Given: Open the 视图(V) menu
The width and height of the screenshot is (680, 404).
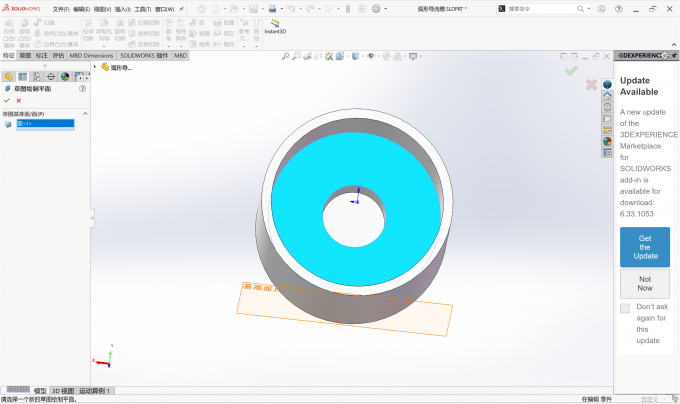Looking at the screenshot, I should (102, 9).
